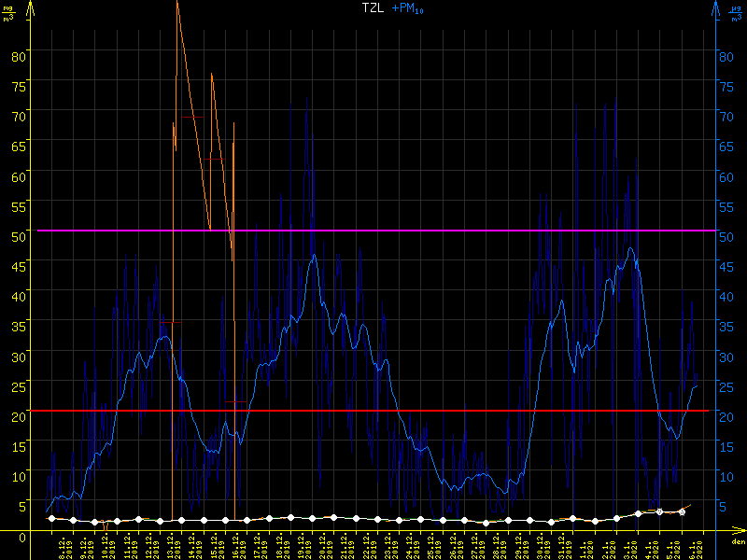Click the 'den' time axis label
Screen dimensions: 747x560
(x=737, y=541)
